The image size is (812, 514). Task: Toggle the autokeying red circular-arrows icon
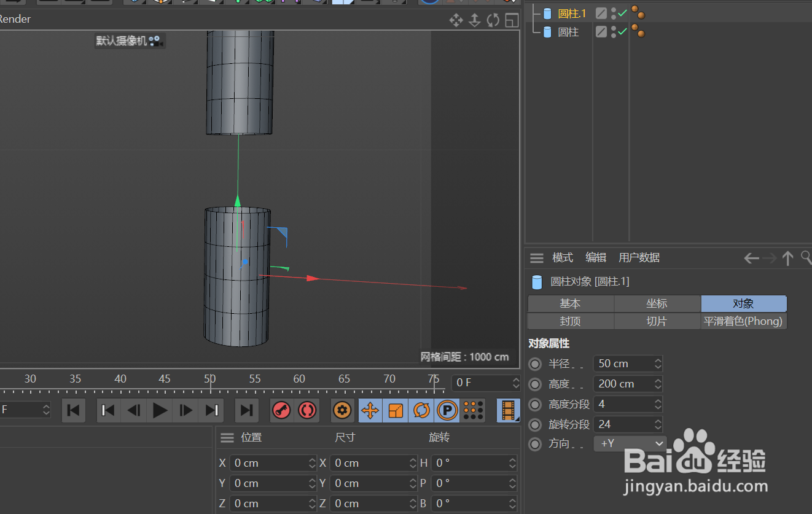(306, 410)
